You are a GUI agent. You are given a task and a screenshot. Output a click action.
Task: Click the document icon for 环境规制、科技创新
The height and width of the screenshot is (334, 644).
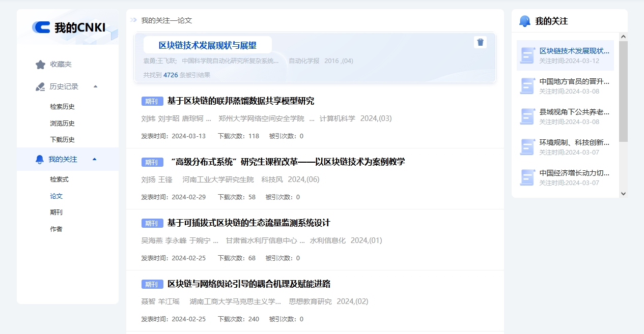pyautogui.click(x=527, y=147)
